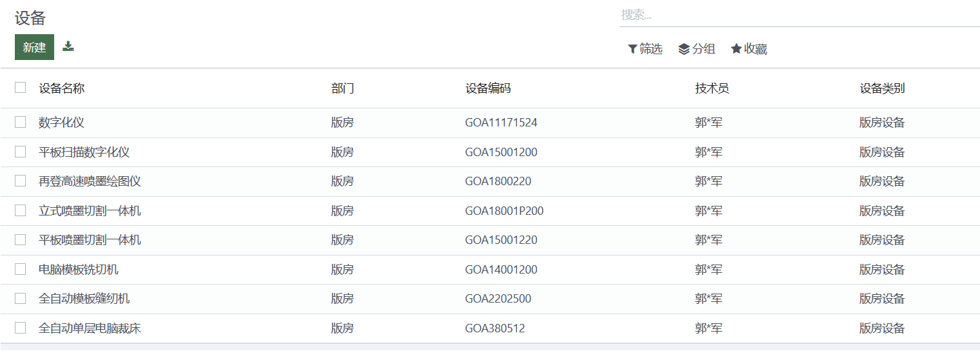The image size is (980, 351).
Task: Sort by 部门 column header
Action: click(342, 88)
